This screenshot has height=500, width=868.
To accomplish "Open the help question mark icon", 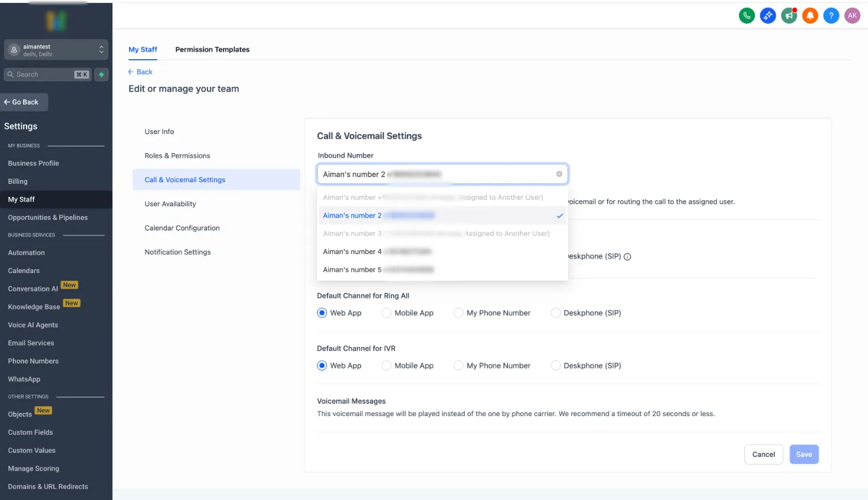I will point(831,16).
